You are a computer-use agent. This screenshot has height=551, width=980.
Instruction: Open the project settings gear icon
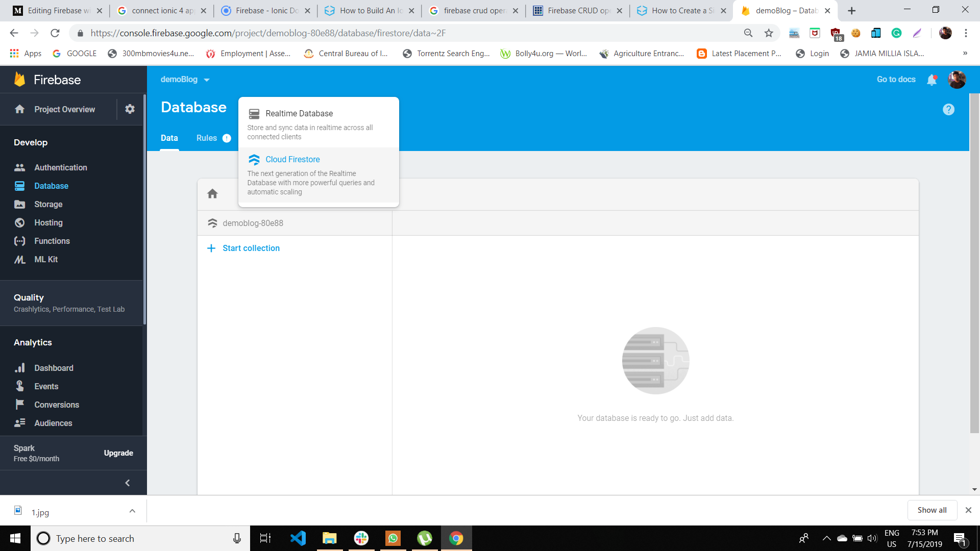coord(130,109)
